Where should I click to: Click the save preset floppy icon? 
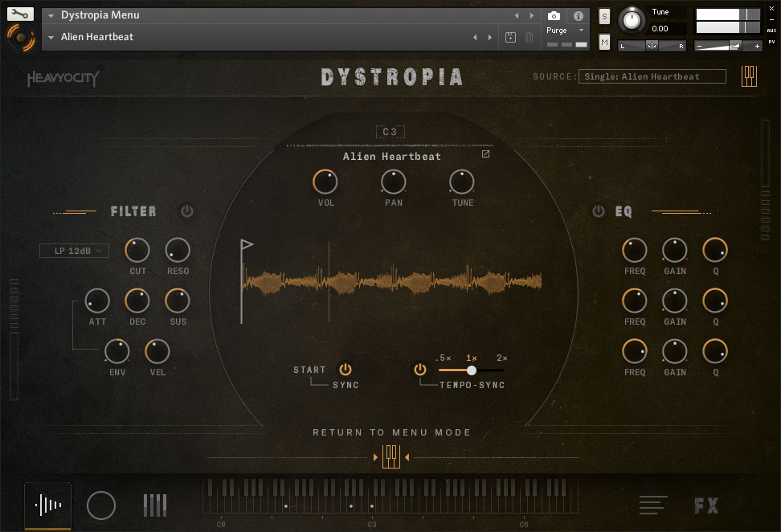point(510,37)
